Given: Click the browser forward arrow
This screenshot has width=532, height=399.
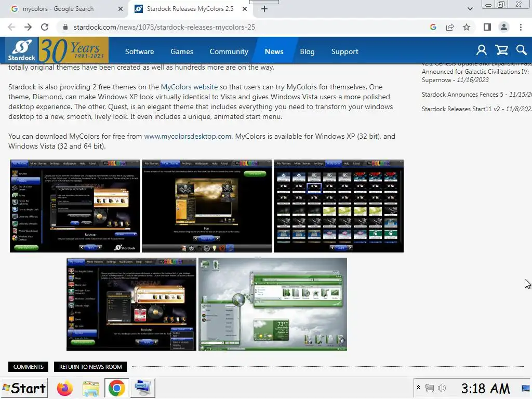Looking at the screenshot, I should pyautogui.click(x=28, y=27).
